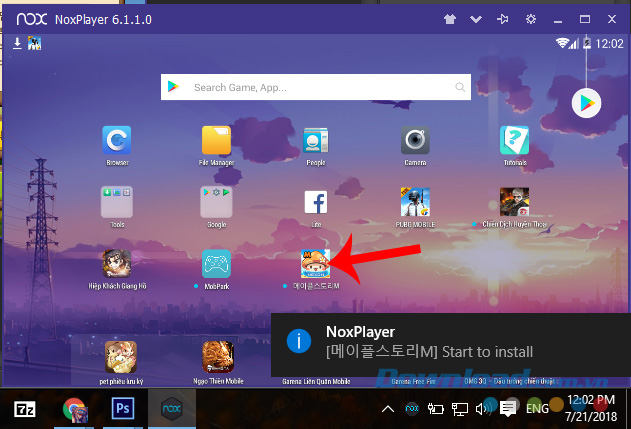Image resolution: width=631 pixels, height=429 pixels.
Task: Open the taskbar clock showing 12:02 PM
Action: point(591,408)
